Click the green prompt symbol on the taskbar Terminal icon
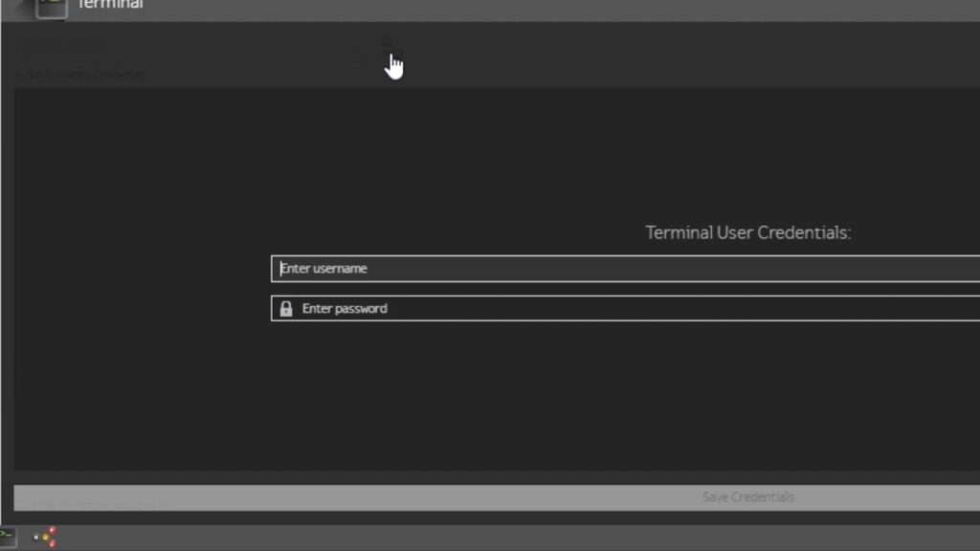This screenshot has width=980, height=551. (x=4, y=532)
